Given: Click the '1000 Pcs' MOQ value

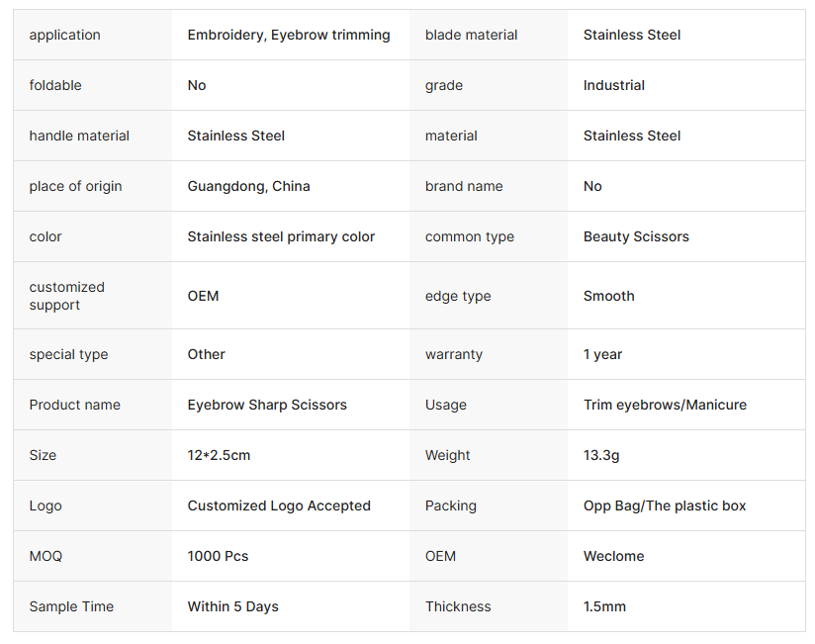Looking at the screenshot, I should [x=218, y=556].
